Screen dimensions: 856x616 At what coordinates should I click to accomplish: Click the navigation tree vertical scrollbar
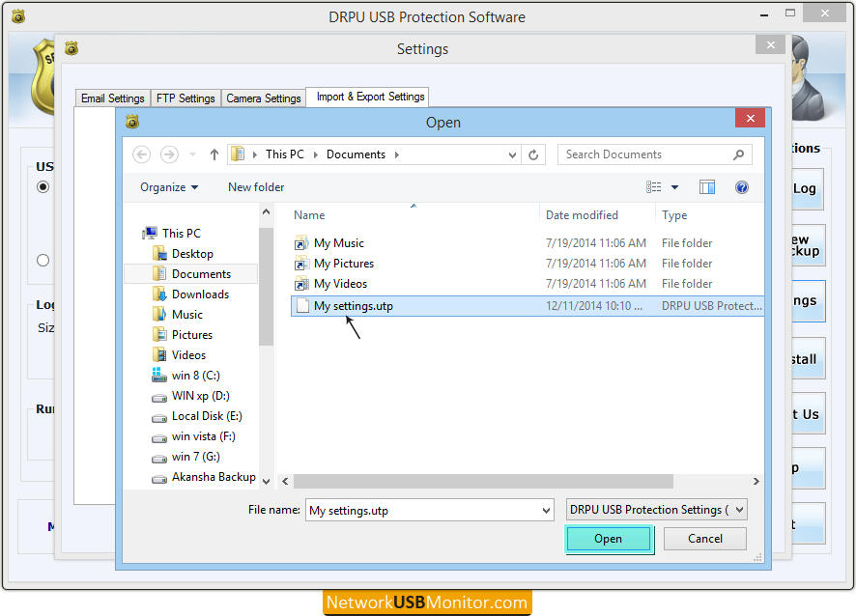tap(266, 287)
